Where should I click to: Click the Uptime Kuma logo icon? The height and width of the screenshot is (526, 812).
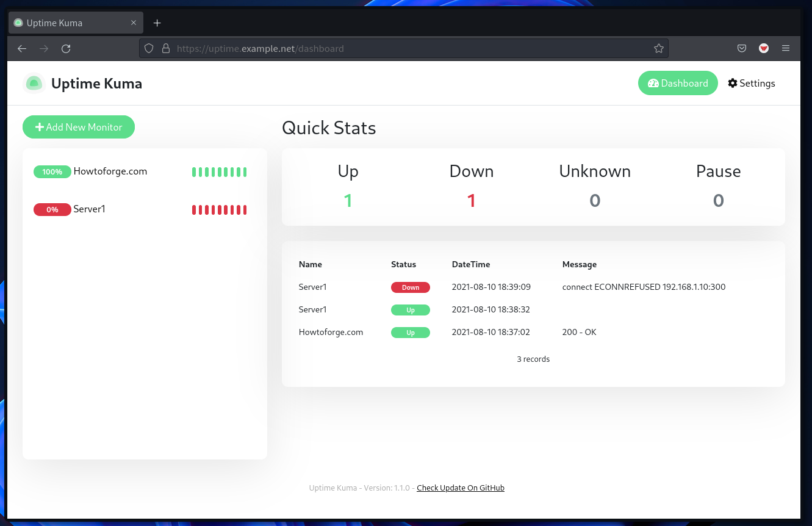click(34, 84)
